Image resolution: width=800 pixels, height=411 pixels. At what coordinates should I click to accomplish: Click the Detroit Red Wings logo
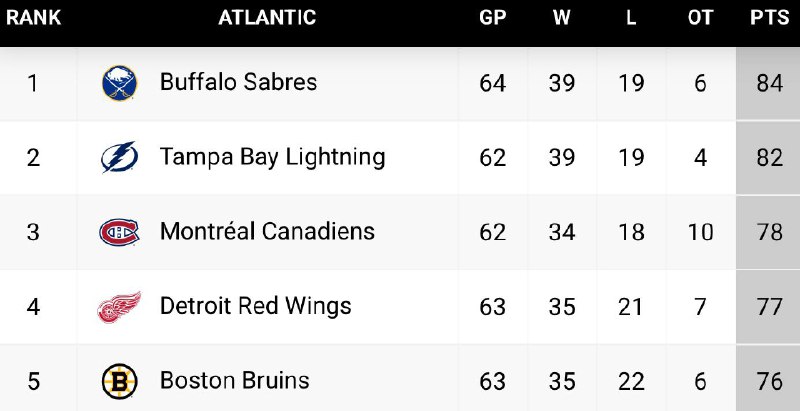pos(119,306)
